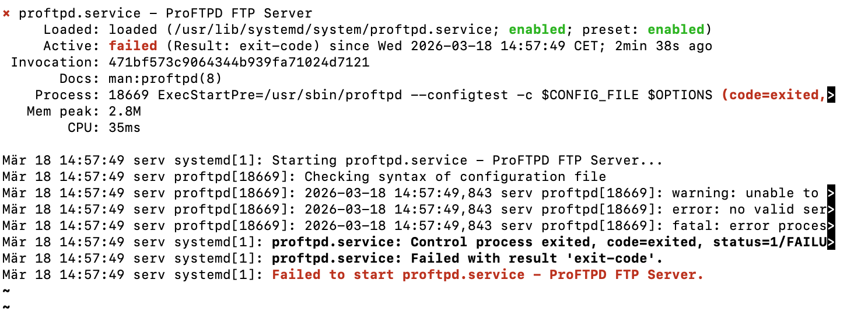Click the truncation arrow on the Process line
The width and height of the screenshot is (868, 314).
coord(831,95)
